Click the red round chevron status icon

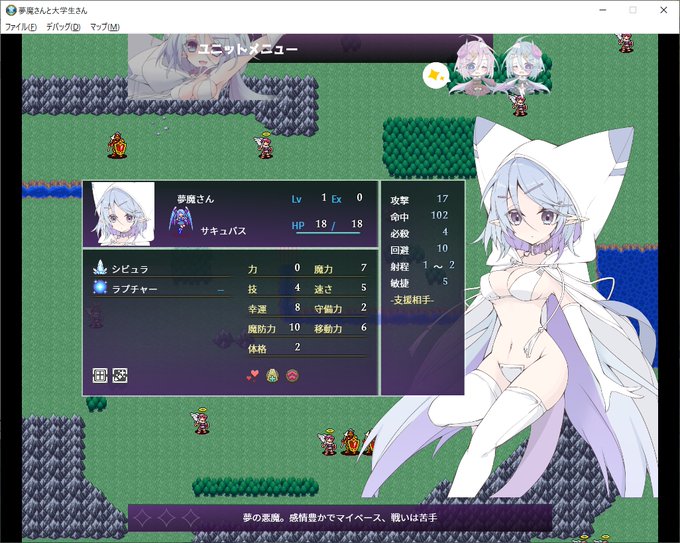293,375
